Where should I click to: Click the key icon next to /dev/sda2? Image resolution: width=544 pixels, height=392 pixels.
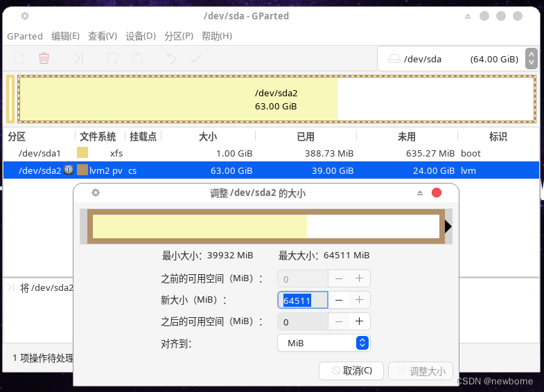click(x=69, y=170)
